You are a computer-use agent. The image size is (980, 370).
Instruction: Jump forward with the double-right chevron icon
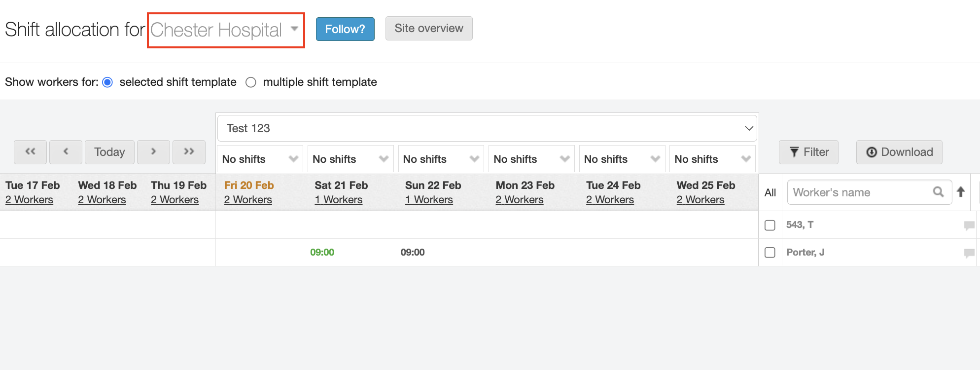click(189, 152)
